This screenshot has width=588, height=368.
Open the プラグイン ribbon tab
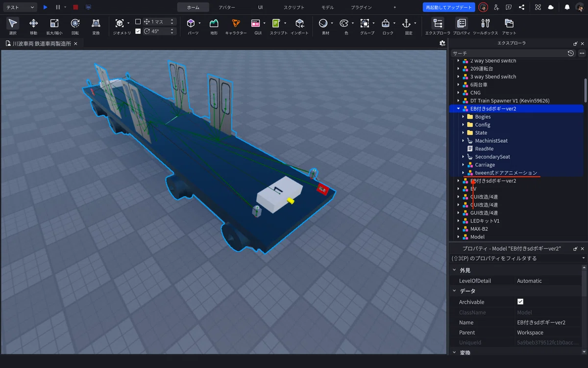pos(361,7)
